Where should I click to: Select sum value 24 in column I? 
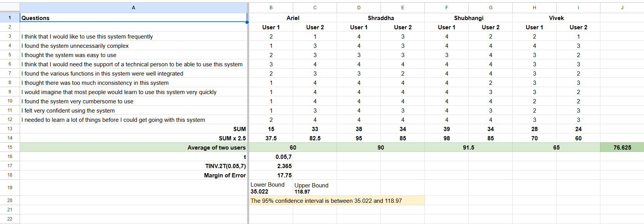tap(579, 129)
